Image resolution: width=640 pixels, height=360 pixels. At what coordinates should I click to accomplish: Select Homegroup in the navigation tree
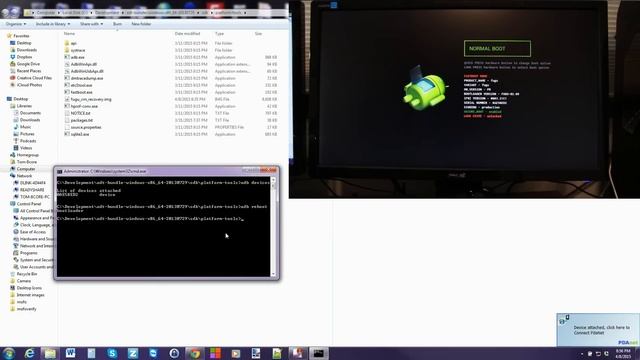click(27, 155)
